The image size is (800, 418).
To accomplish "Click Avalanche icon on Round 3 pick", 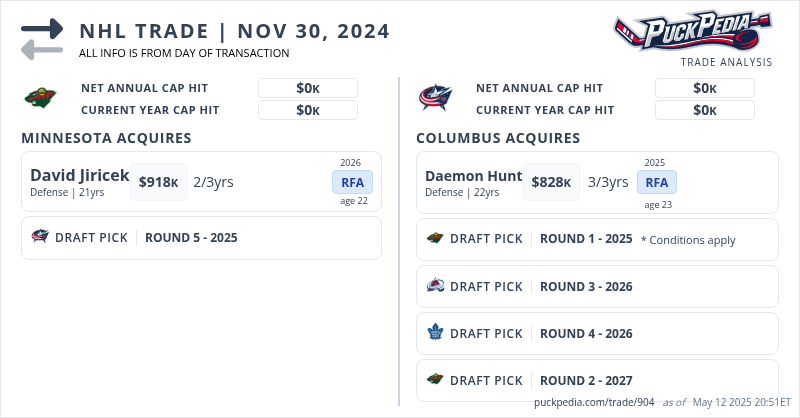I will 435,286.
